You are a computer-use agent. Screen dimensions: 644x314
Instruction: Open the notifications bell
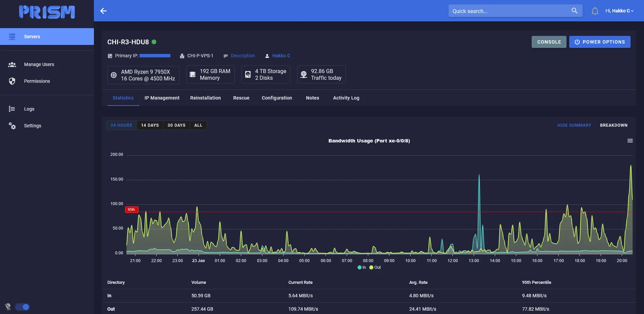pyautogui.click(x=595, y=11)
